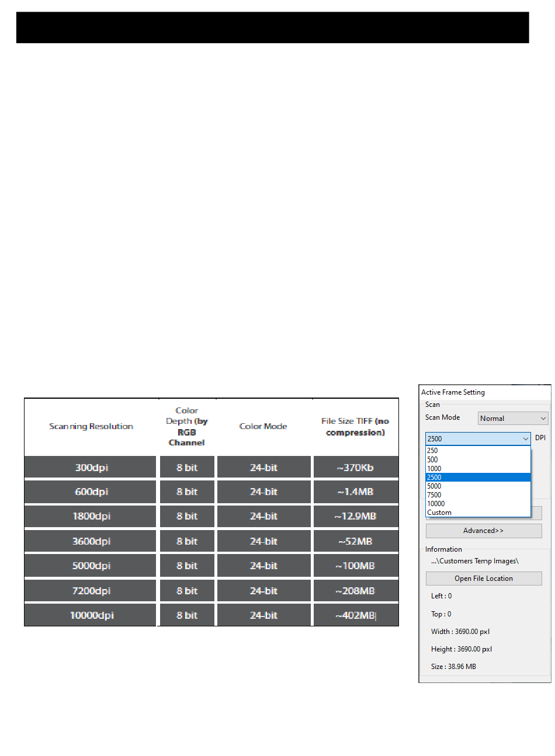Click the ~12.9MB file size cell
This screenshot has height=756, width=555.
point(356,516)
